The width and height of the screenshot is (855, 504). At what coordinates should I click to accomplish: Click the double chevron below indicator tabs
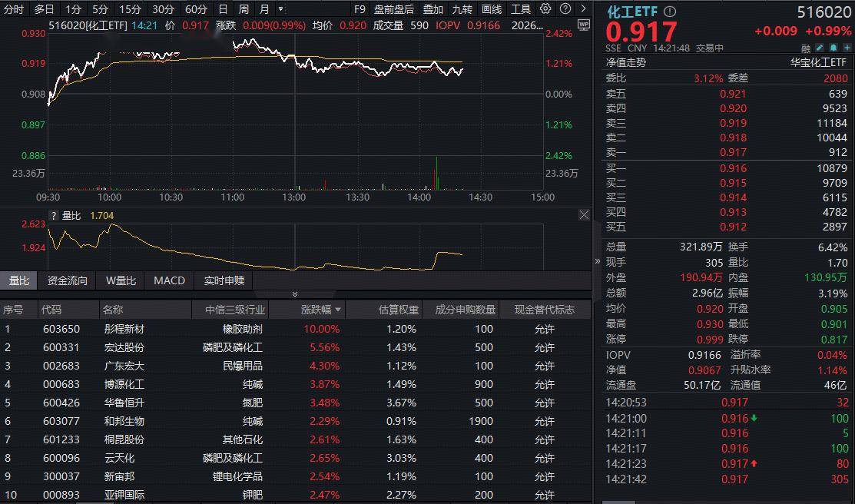pyautogui.click(x=295, y=294)
